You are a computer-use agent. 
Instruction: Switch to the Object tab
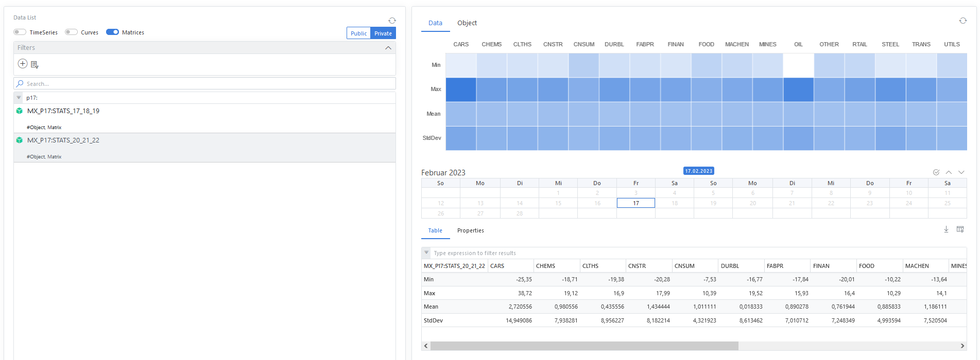pyautogui.click(x=467, y=23)
